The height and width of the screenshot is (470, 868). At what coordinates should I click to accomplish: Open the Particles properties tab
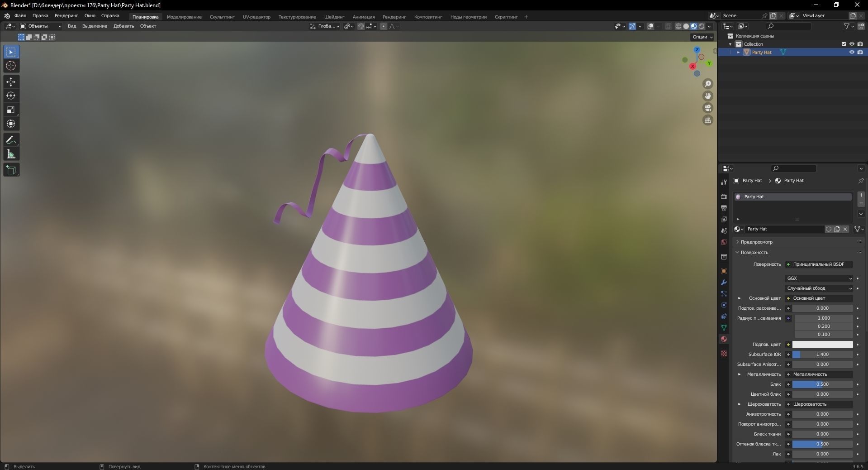[x=724, y=294]
